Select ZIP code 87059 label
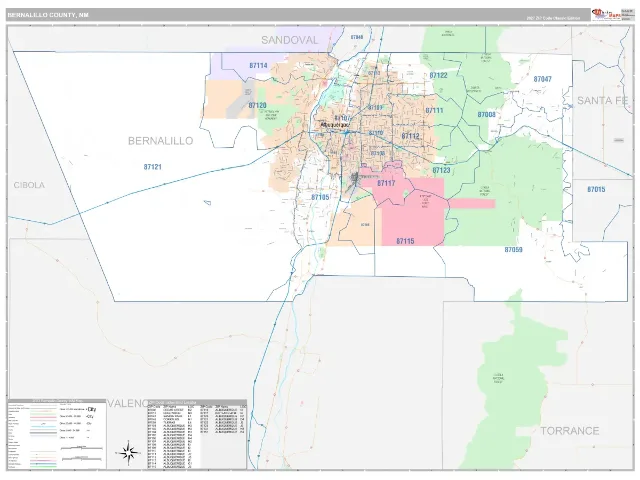This screenshot has height=480, width=640. (x=513, y=249)
